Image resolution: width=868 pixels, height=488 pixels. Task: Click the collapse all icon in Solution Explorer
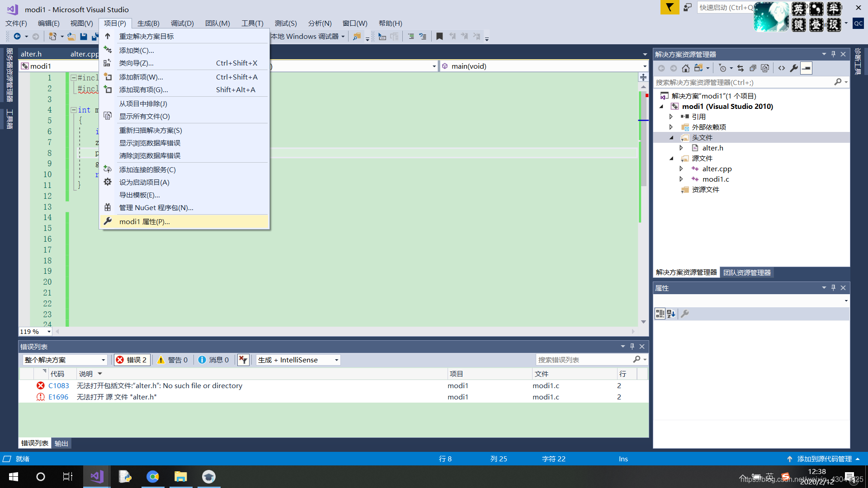(x=753, y=68)
